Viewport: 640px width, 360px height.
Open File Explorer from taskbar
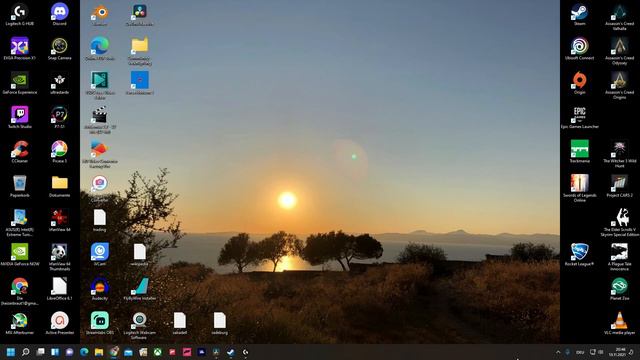(99, 352)
